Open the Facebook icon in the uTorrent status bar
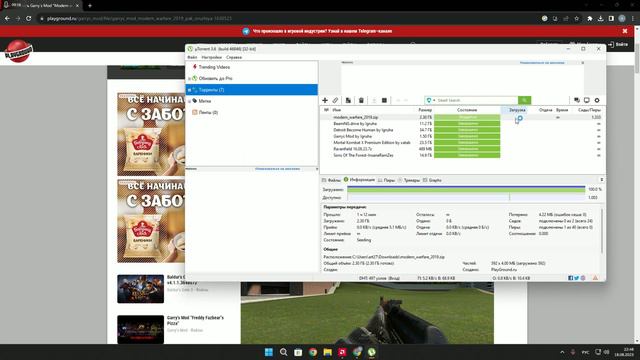The height and width of the screenshot is (360, 640). 571,278
